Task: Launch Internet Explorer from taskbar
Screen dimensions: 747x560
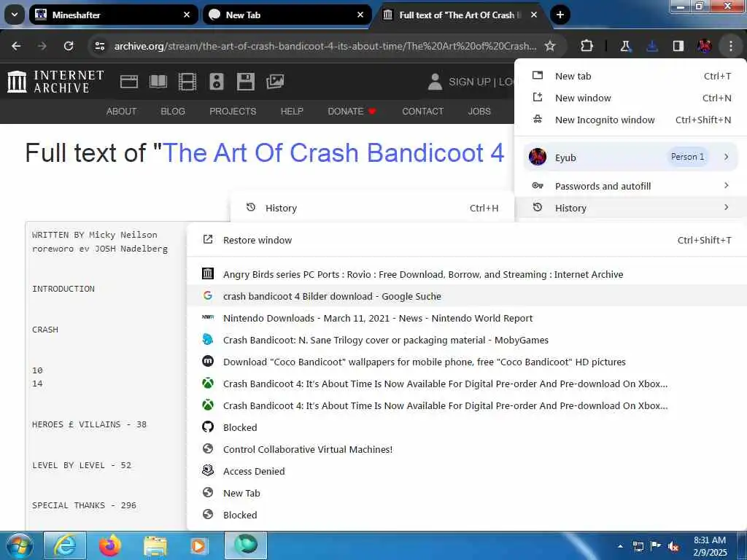Action: (x=65, y=545)
